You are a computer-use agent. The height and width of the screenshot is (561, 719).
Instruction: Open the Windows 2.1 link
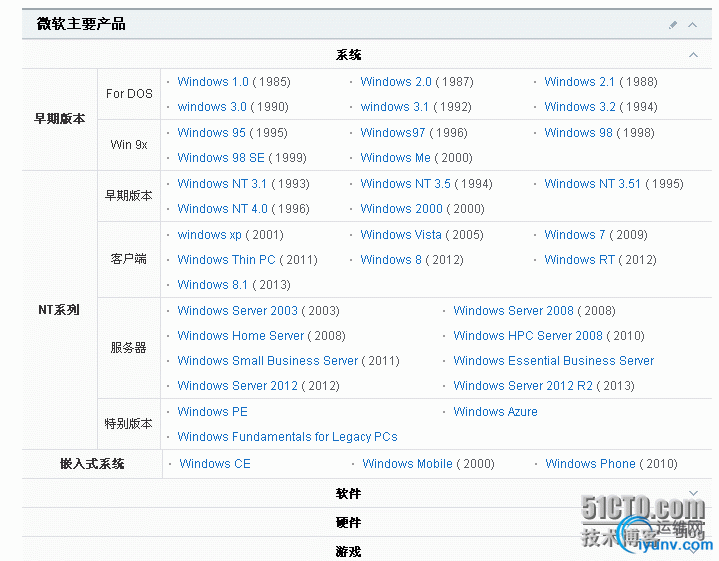tap(579, 82)
